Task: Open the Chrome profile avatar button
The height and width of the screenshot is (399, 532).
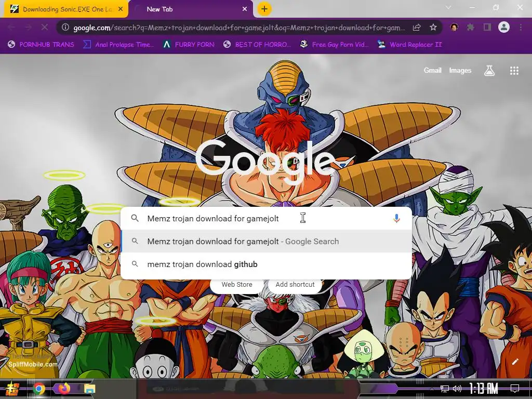Action: [x=504, y=27]
